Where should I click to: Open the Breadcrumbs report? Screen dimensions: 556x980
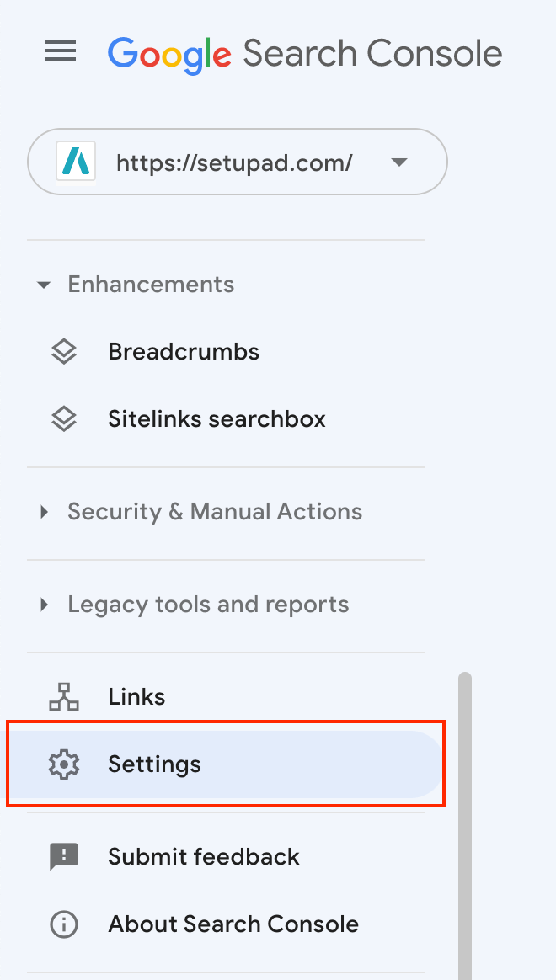184,351
